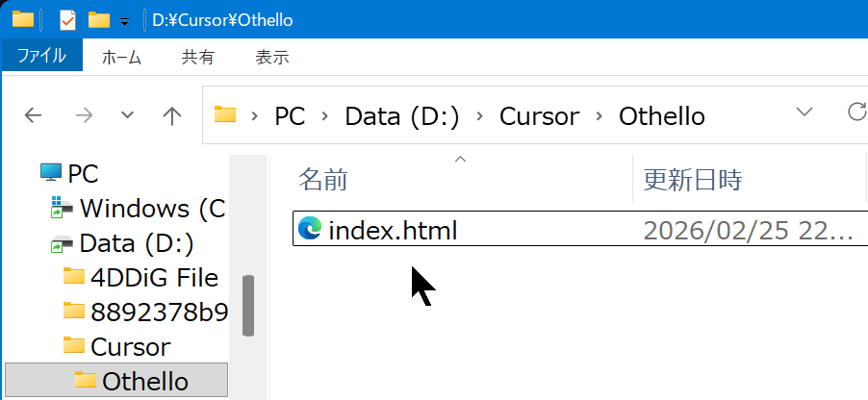
Task: Click the navigation pane vertical scrollbar
Action: (247, 305)
